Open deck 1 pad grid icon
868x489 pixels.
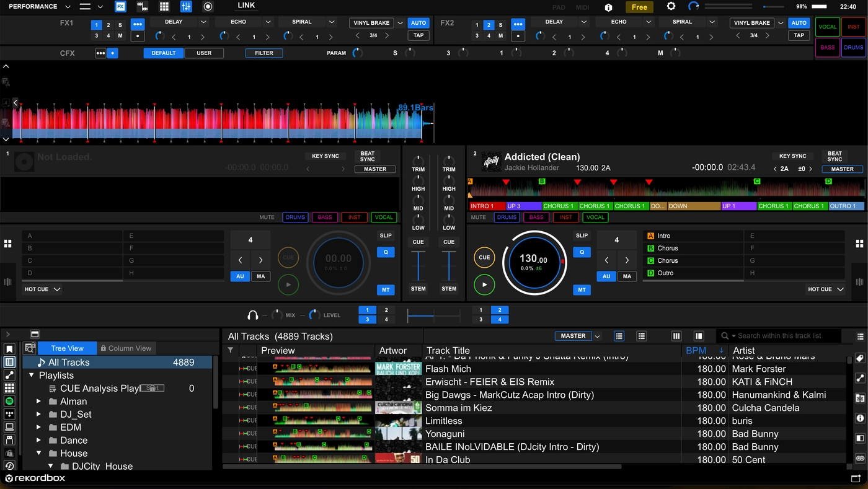coord(8,244)
